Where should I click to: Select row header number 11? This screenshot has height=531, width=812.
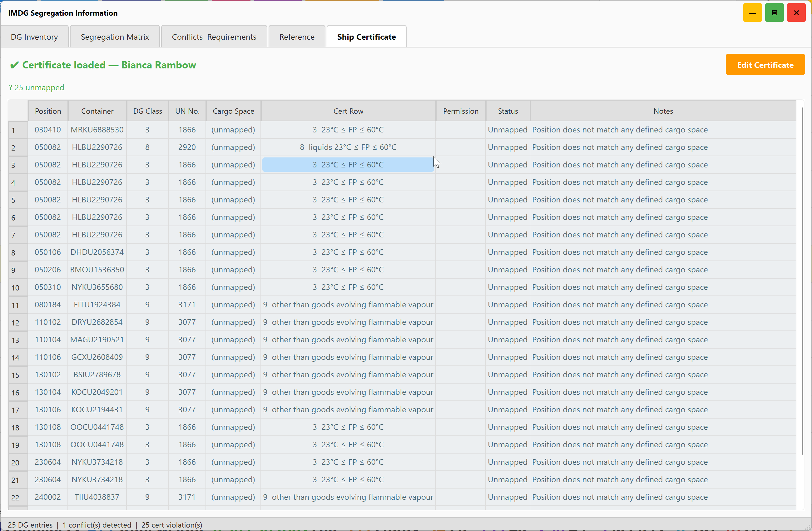[18, 305]
